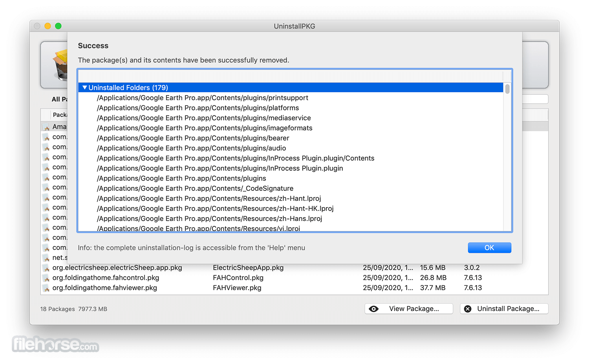Click the 37.7 MB size cell

[x=433, y=288]
